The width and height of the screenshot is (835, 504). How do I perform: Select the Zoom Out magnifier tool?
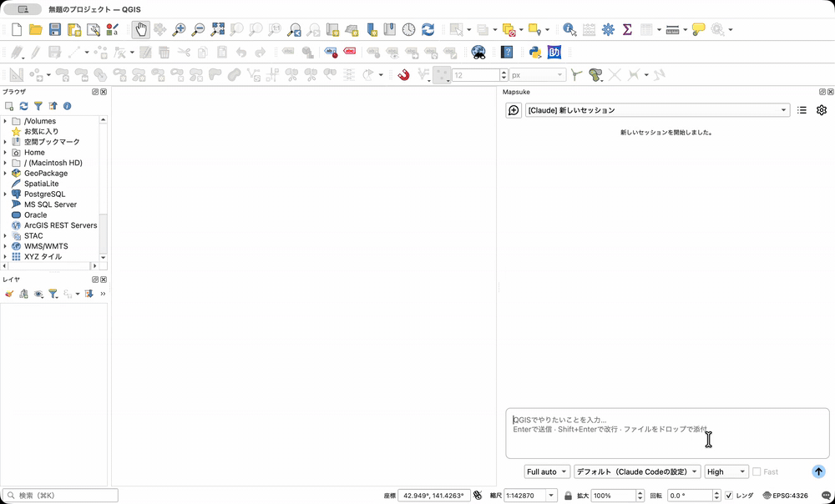[198, 29]
